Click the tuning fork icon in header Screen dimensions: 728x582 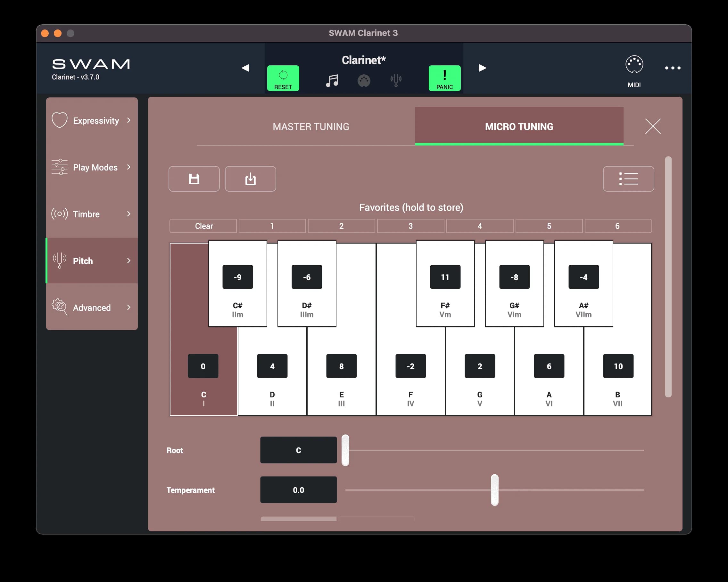click(396, 80)
